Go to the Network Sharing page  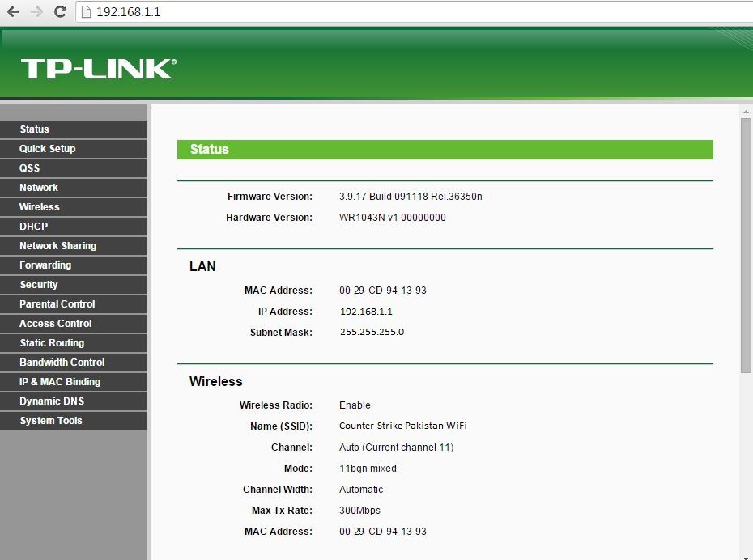57,245
